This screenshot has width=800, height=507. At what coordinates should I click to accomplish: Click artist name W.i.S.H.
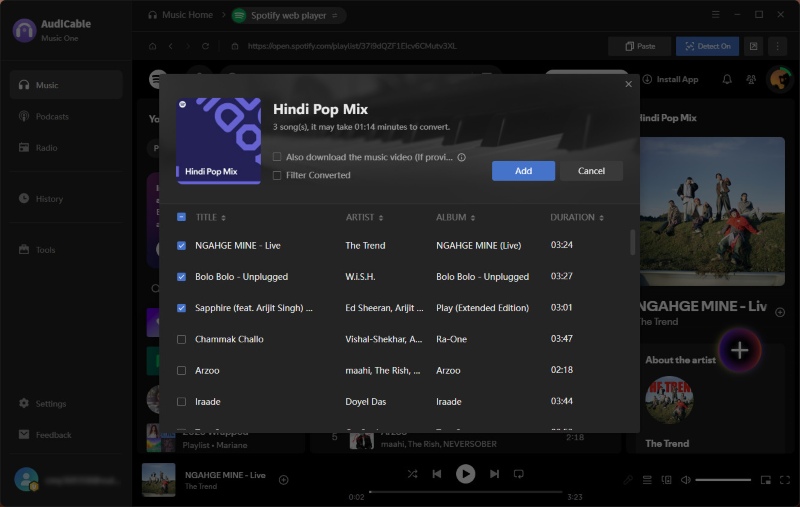360,276
